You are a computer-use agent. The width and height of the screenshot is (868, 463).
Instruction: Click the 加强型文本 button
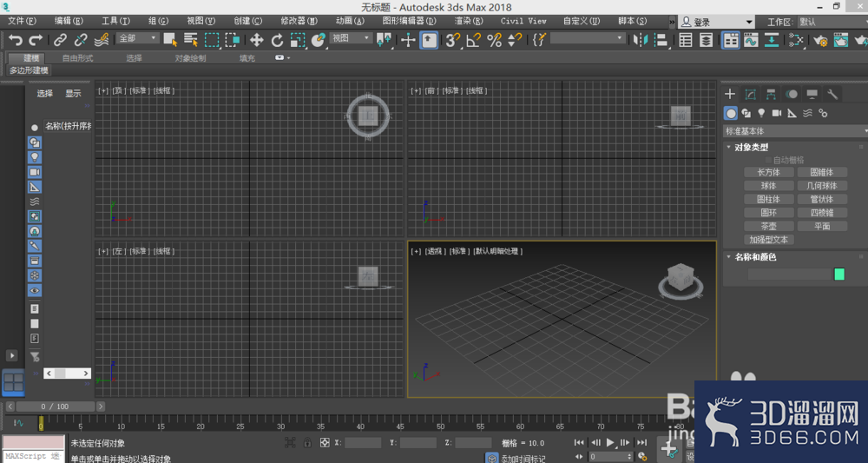coord(768,239)
